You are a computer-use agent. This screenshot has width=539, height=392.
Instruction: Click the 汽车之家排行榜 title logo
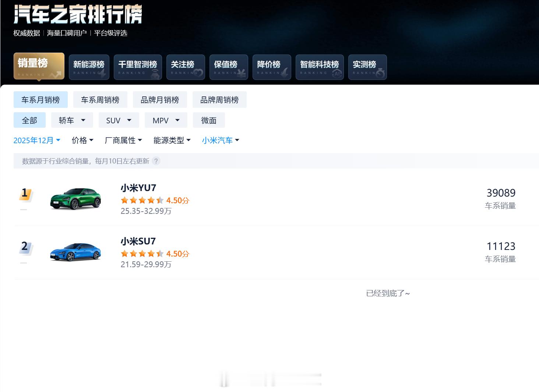(78, 14)
